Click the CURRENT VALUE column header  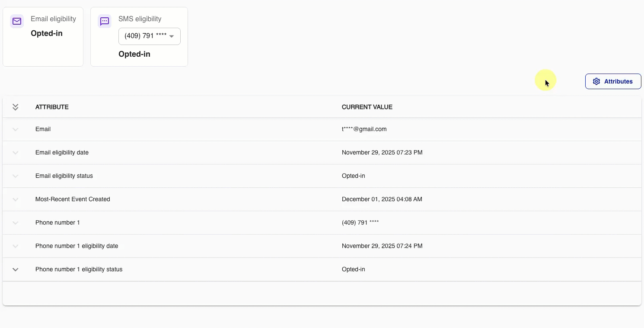(x=367, y=107)
